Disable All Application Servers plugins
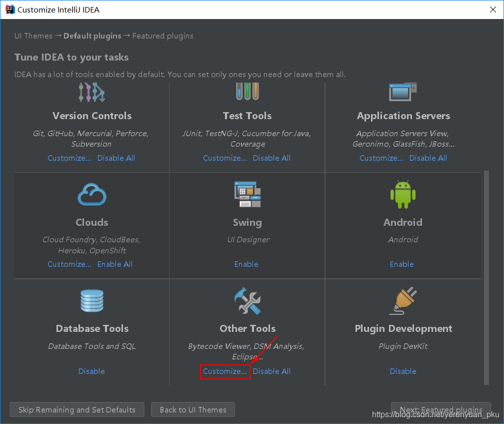This screenshot has width=504, height=424. tap(428, 158)
